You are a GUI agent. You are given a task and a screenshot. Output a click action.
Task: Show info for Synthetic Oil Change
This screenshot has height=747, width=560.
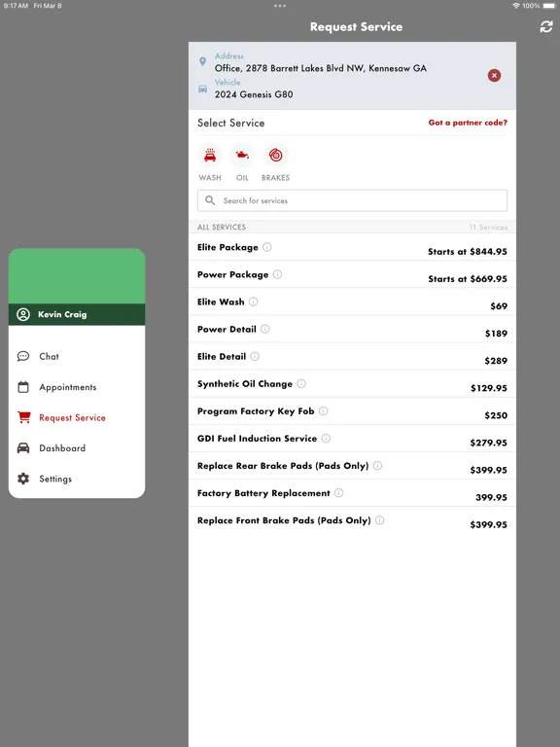click(x=301, y=383)
